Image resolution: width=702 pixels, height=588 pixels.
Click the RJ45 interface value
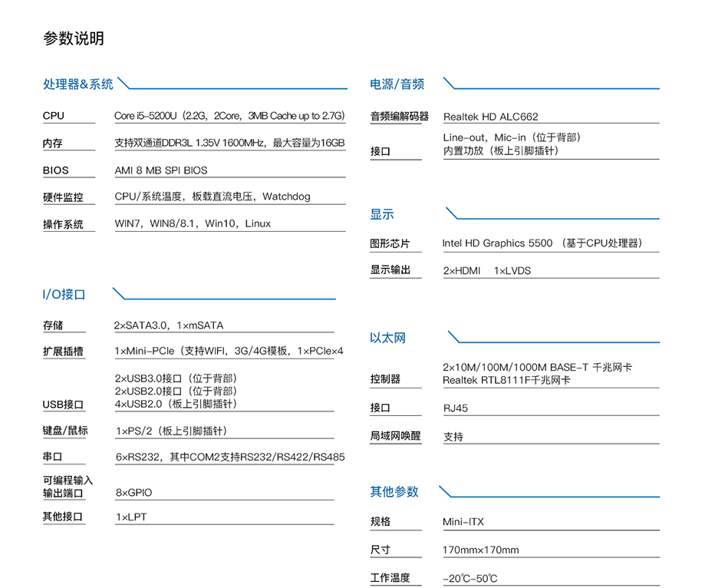pyautogui.click(x=455, y=408)
